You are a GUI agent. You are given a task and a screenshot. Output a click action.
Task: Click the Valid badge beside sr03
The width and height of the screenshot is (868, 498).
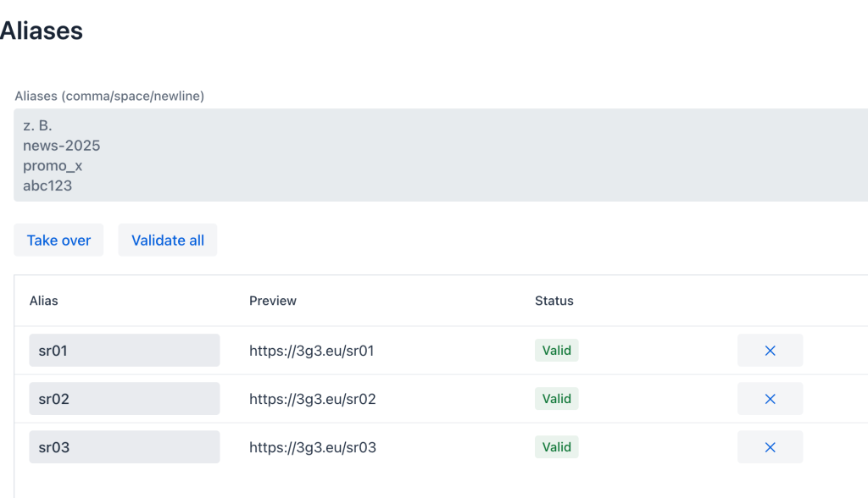pyautogui.click(x=556, y=446)
